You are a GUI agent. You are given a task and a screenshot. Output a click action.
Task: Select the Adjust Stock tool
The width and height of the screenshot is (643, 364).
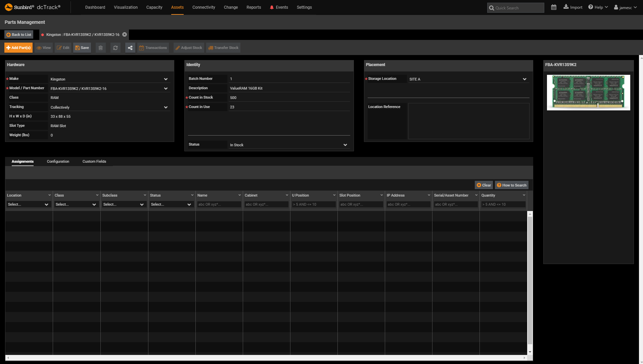(x=189, y=47)
